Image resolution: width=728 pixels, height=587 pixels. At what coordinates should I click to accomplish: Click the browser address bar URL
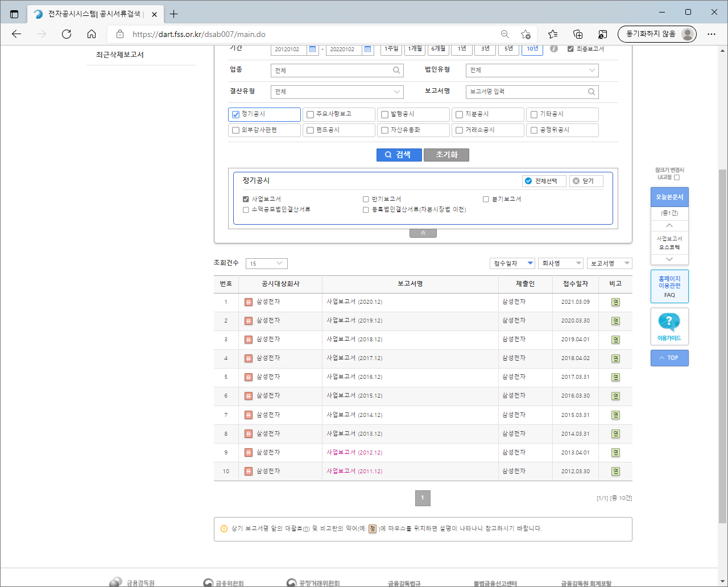(199, 34)
